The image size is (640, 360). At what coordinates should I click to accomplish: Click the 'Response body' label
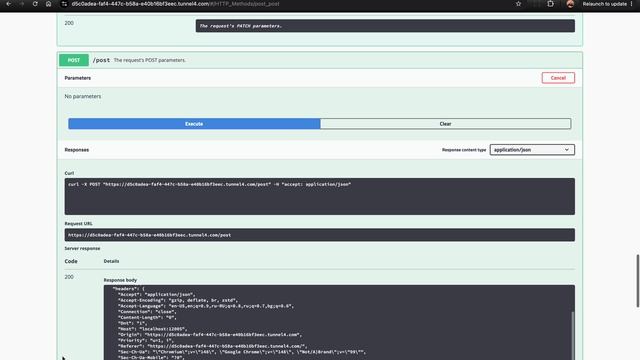(120, 280)
